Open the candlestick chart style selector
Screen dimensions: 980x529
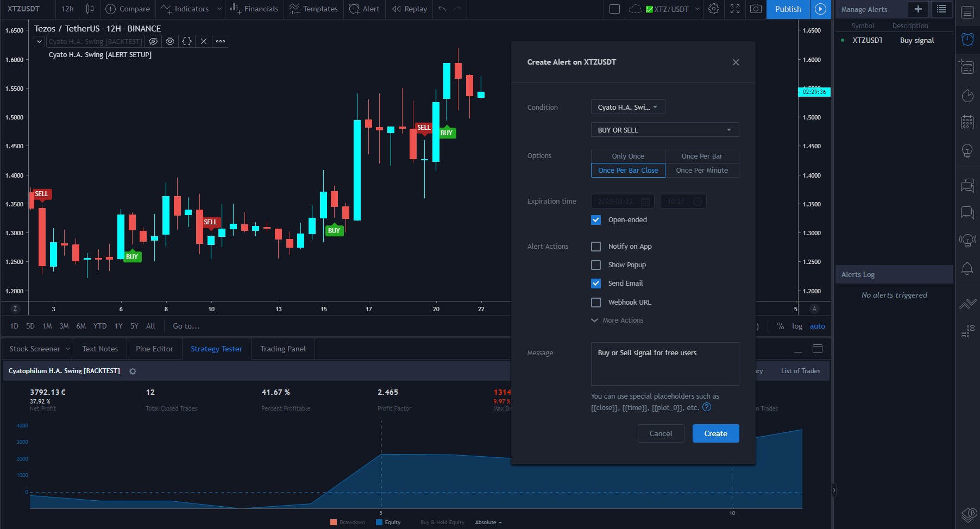90,9
